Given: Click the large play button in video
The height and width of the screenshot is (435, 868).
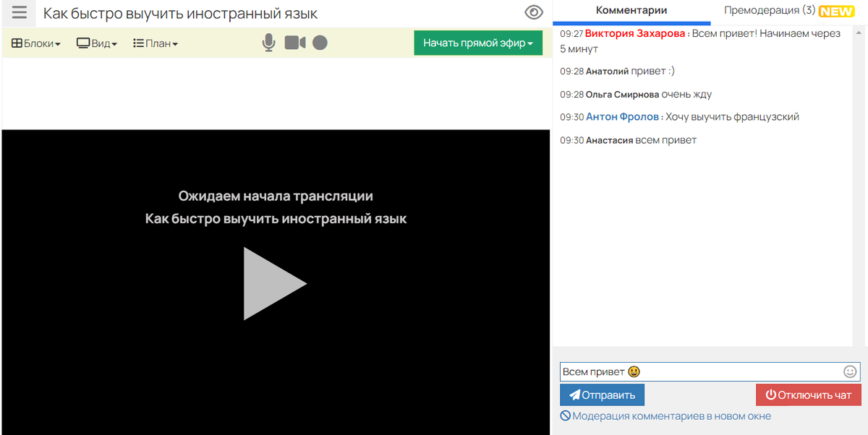Looking at the screenshot, I should pos(275,283).
